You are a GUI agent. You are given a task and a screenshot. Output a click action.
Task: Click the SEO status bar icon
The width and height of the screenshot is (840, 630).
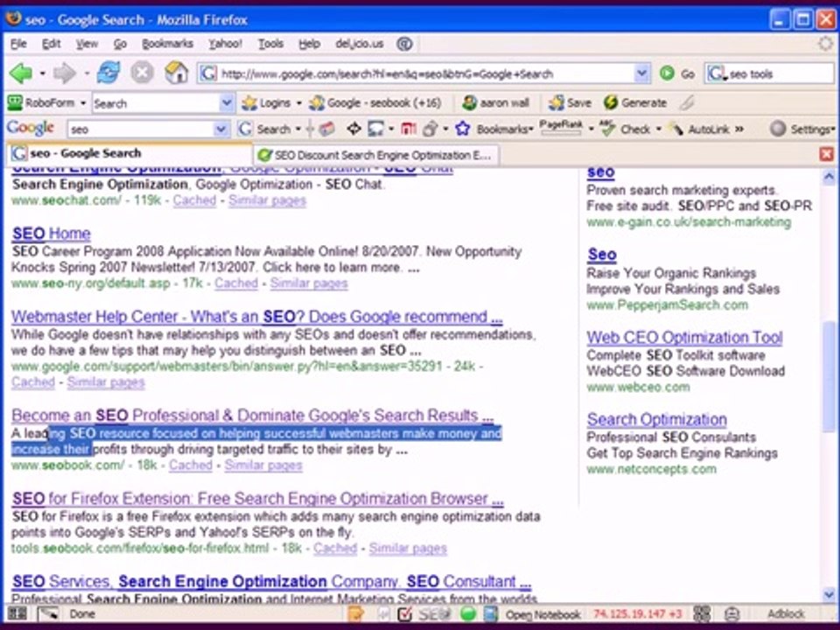(x=435, y=614)
